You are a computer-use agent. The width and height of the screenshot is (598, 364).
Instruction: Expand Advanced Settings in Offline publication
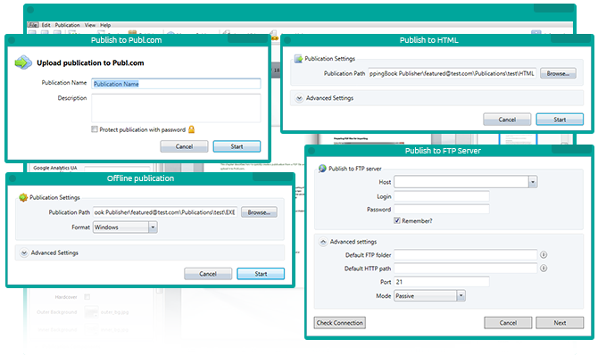pyautogui.click(x=22, y=252)
